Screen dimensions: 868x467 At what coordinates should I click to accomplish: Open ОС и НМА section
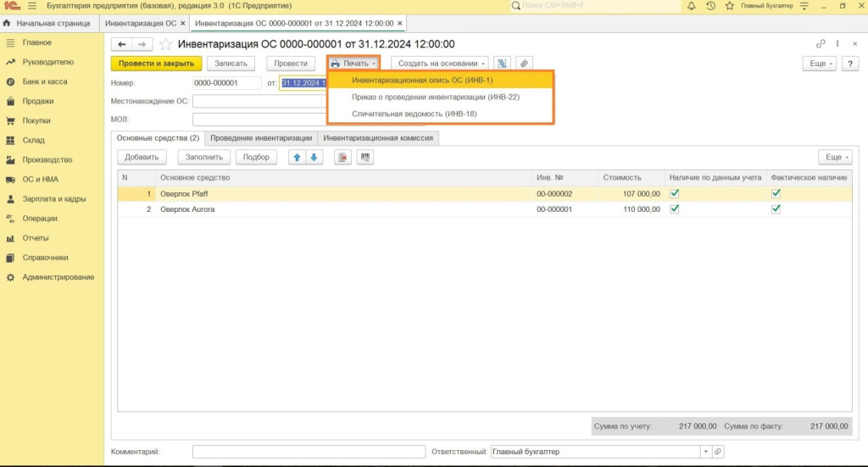[40, 180]
